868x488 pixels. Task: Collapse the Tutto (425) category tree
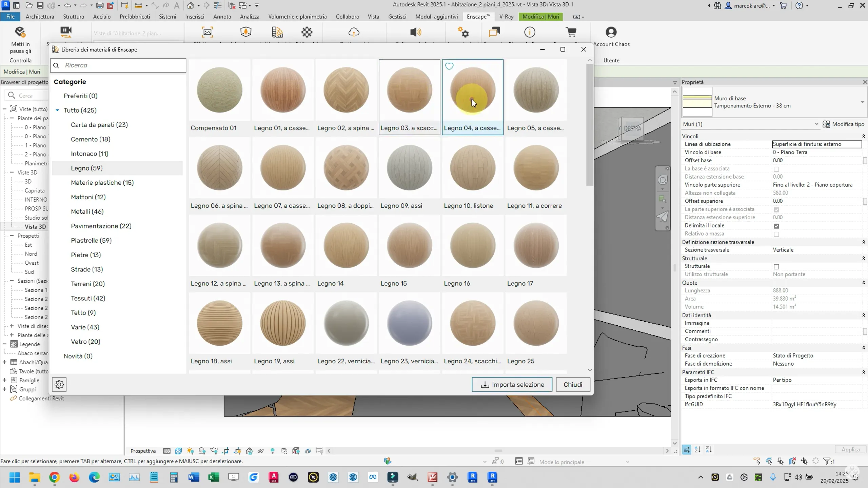[57, 110]
